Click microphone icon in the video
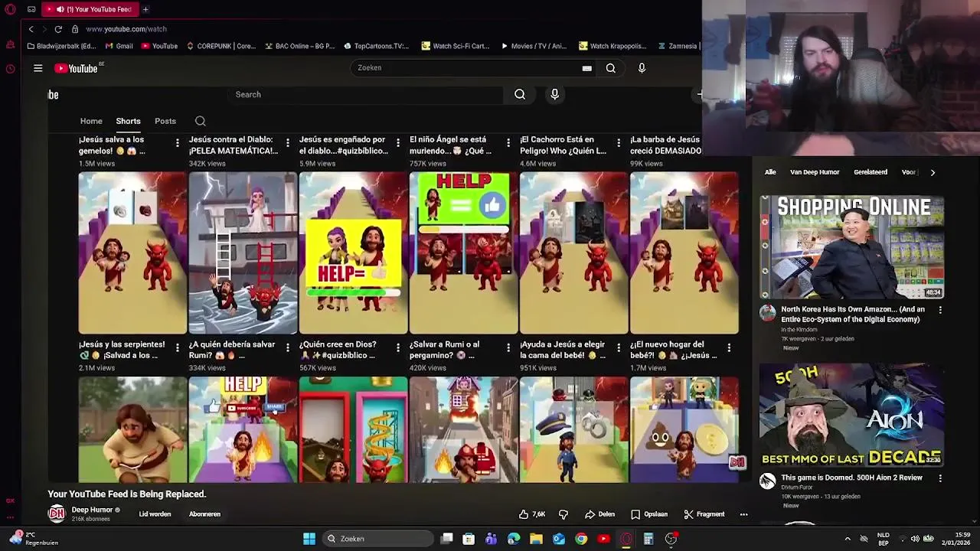Image resolution: width=980 pixels, height=551 pixels. coord(555,94)
